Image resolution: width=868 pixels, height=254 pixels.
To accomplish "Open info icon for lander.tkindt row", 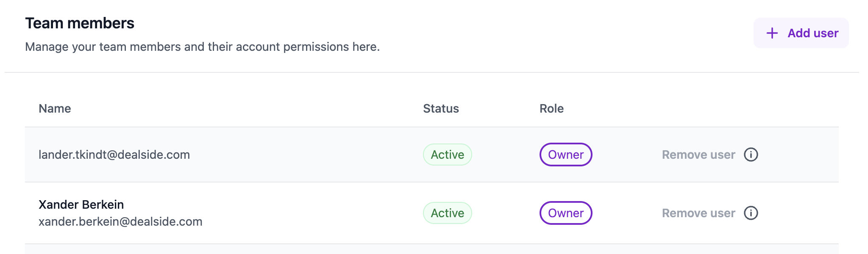I will (751, 155).
